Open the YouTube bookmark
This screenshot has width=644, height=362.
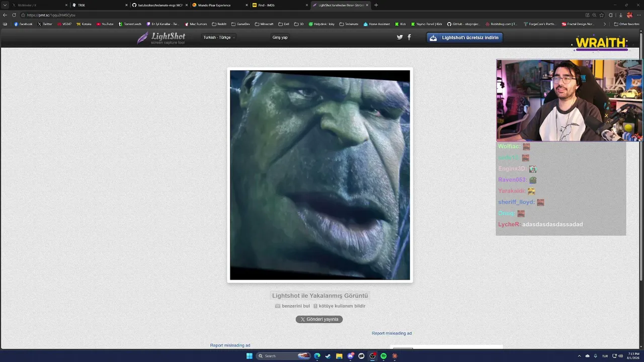(x=105, y=24)
